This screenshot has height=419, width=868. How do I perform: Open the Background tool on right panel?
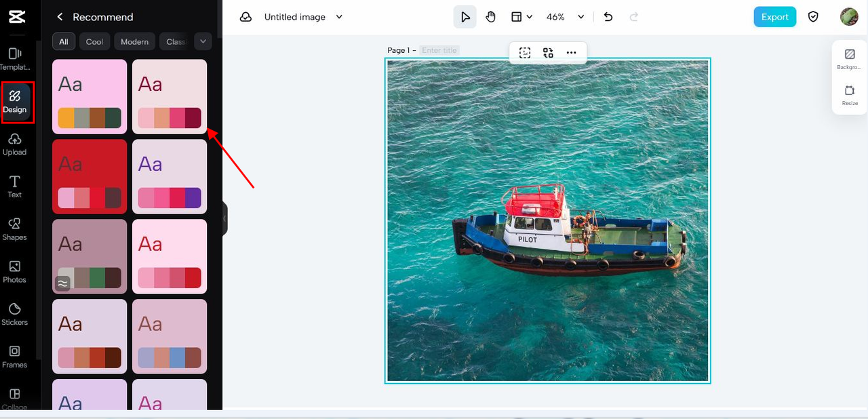[x=849, y=58]
